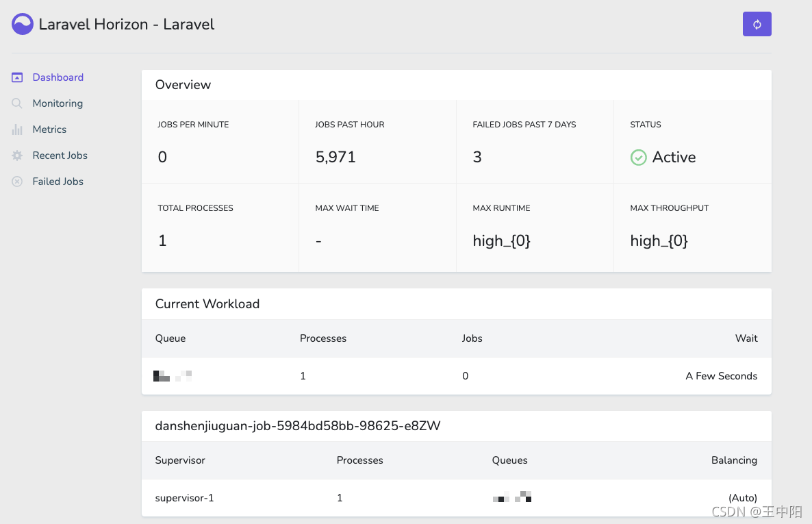Viewport: 812px width, 524px height.
Task: Click the danshenjiuguan-job supervisor group heading
Action: 297,426
